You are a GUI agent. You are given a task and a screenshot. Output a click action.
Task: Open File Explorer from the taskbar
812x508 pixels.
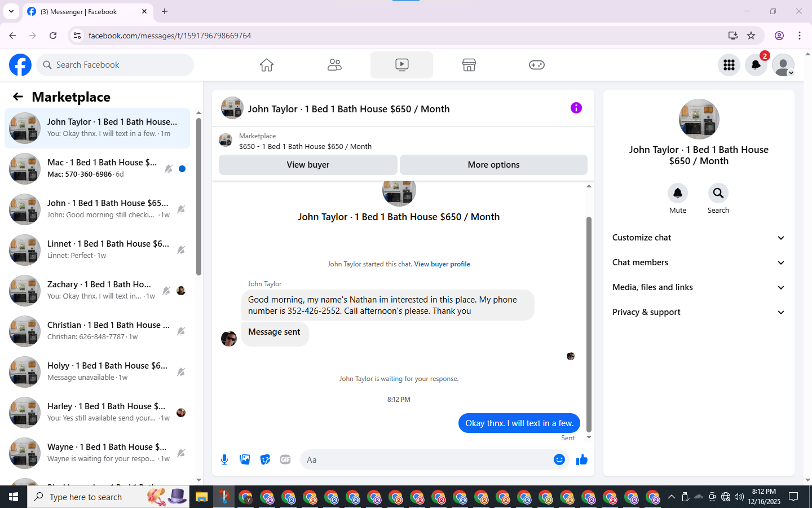point(202,497)
